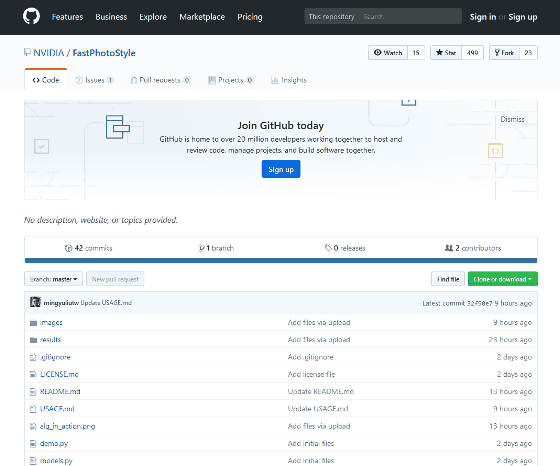This screenshot has height=466, width=560.
Task: Open the demo.py file
Action: [54, 444]
